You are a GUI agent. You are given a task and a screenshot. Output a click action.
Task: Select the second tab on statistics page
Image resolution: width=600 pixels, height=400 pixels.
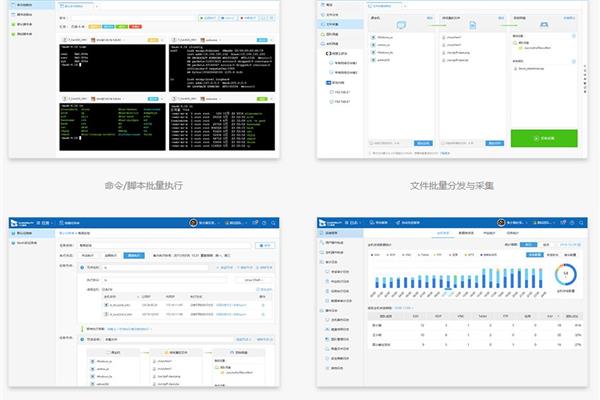coord(466,233)
